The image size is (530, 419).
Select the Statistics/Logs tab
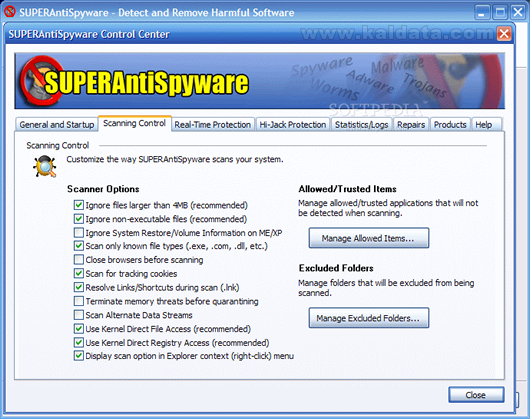361,125
